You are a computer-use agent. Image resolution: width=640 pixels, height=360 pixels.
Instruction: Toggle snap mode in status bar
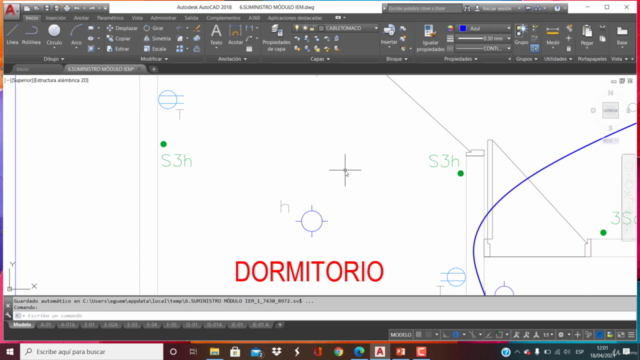pos(429,335)
